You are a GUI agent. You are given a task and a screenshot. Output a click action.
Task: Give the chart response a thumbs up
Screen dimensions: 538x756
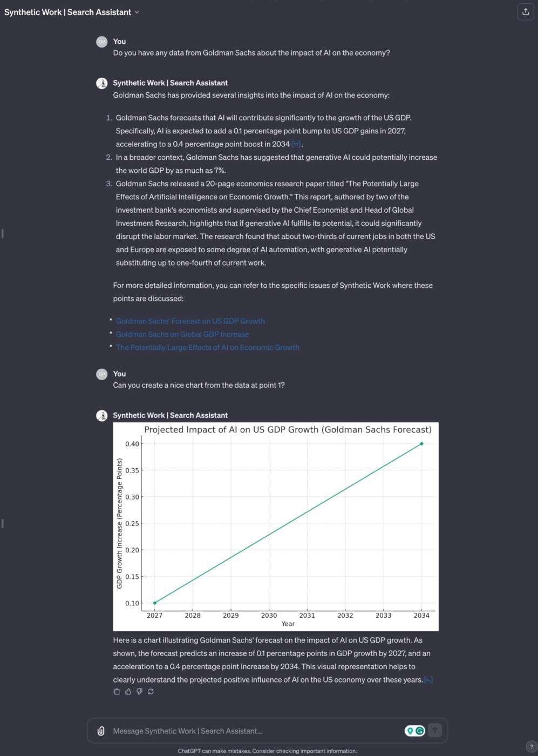point(128,692)
